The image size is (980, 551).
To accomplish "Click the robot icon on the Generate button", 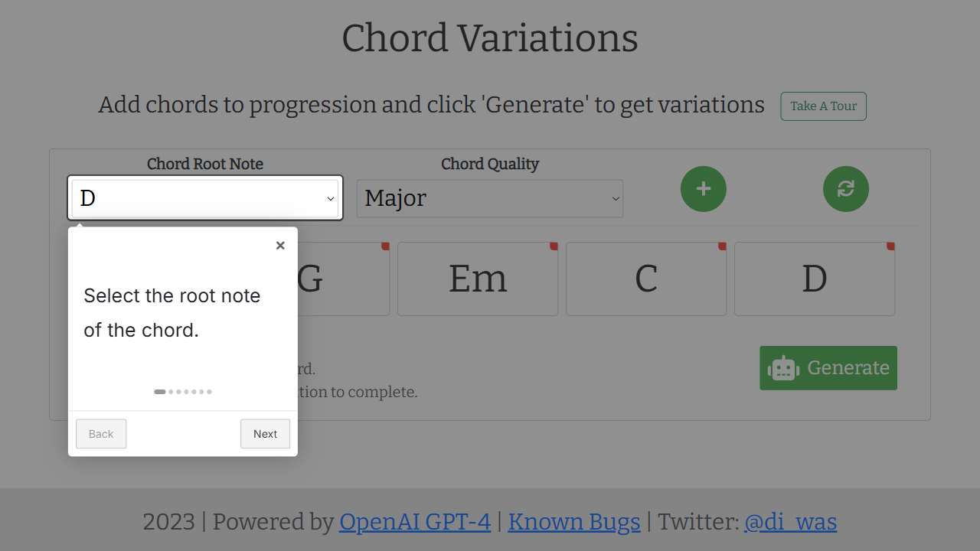I will pos(783,368).
